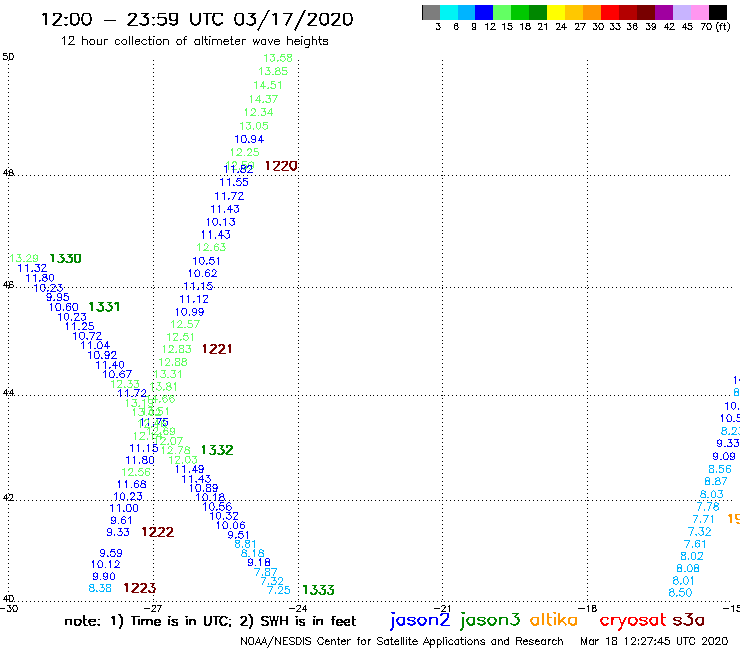
Task: Select the green value 12.56
Action: (x=136, y=472)
